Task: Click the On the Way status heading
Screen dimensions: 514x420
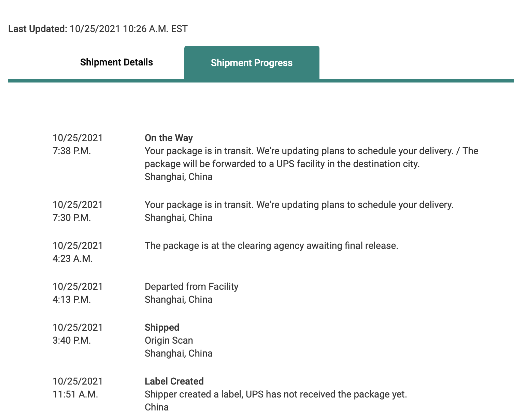Action: coord(169,138)
